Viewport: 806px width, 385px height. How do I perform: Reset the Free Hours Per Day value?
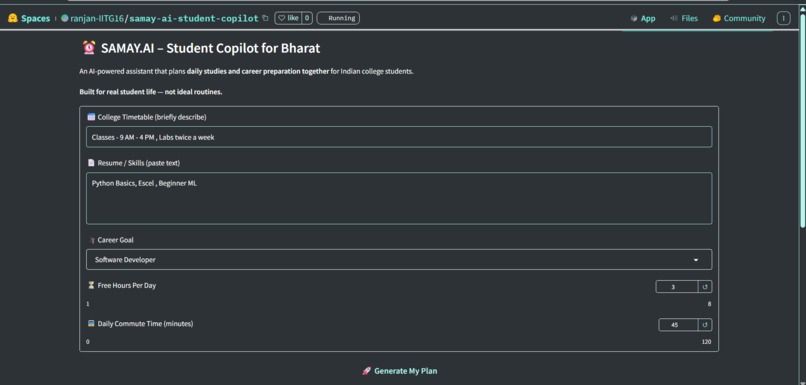[705, 287]
